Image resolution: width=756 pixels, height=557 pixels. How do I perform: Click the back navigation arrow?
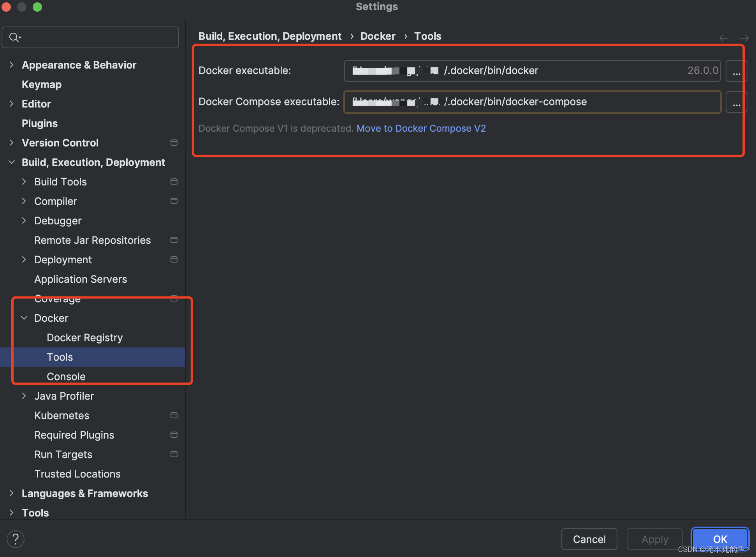724,38
